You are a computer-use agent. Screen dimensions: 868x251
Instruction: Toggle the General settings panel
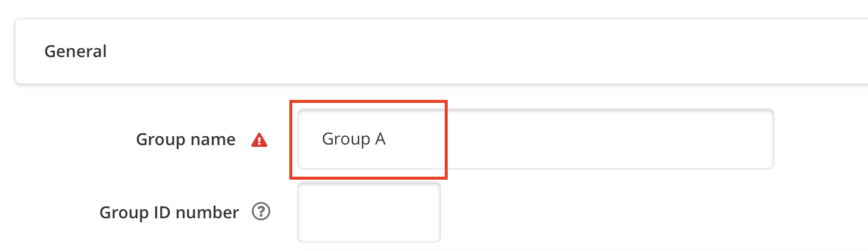(x=441, y=51)
